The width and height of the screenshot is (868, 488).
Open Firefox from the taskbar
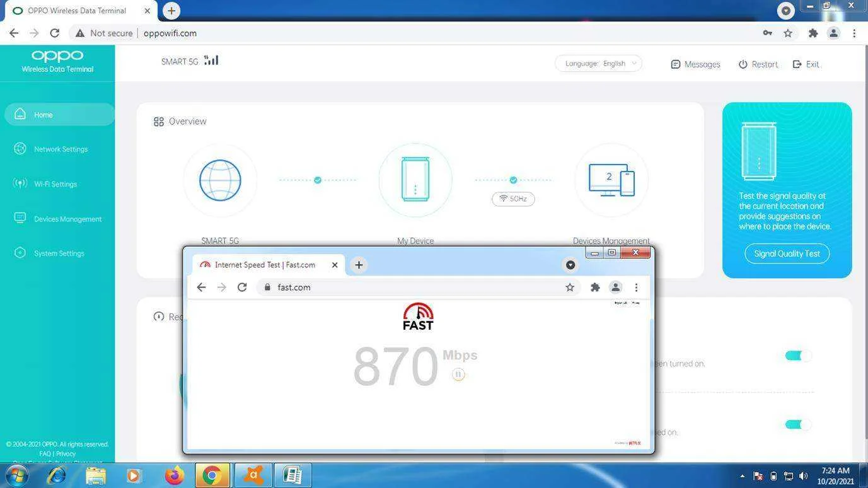point(173,475)
